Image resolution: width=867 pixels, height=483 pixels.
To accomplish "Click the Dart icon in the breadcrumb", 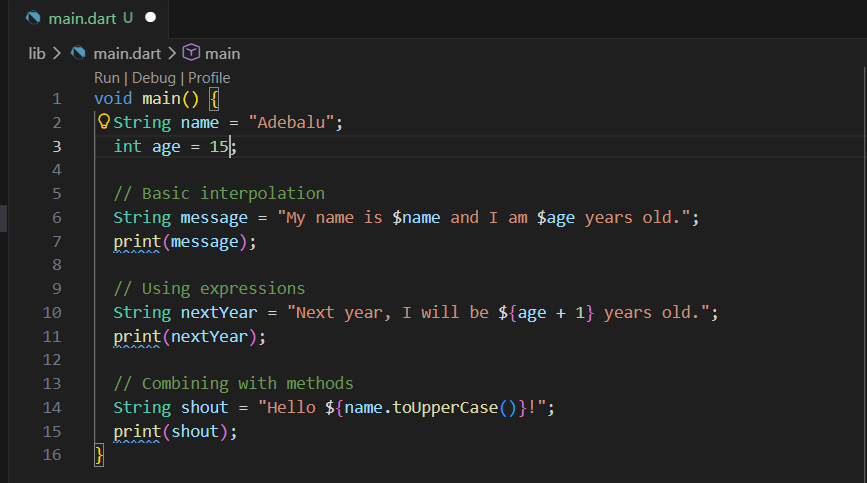I will 79,53.
